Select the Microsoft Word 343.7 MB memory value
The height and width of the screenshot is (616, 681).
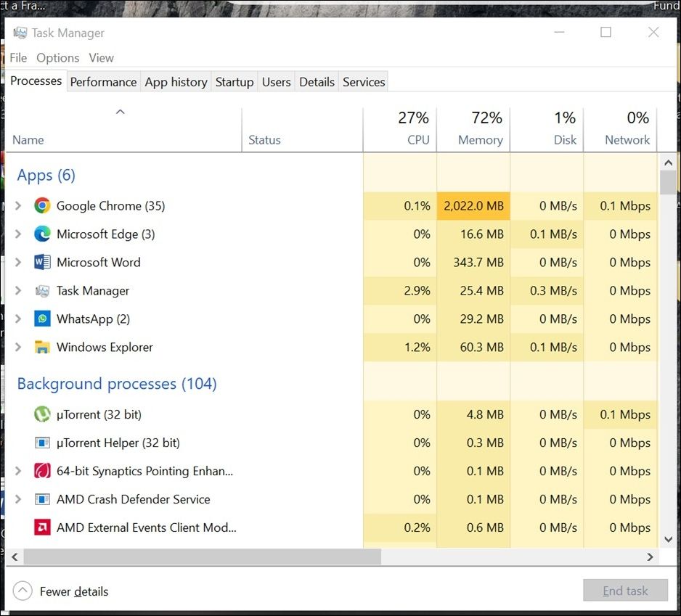point(473,262)
